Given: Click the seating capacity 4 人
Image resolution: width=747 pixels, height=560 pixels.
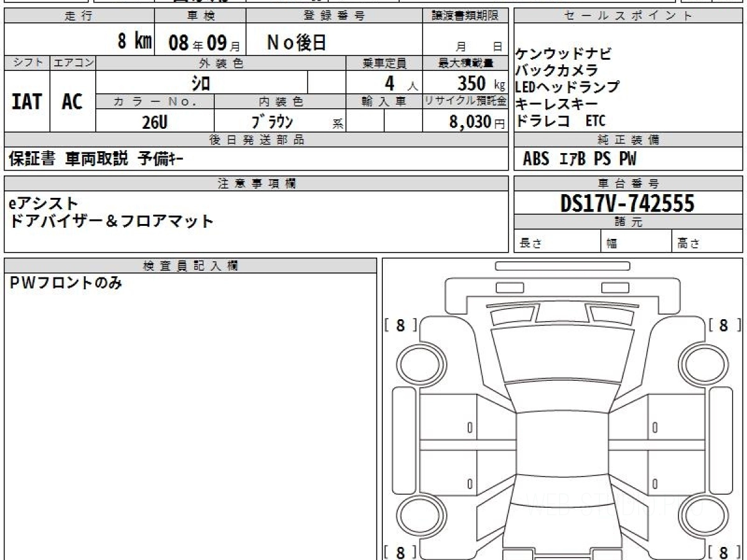Looking at the screenshot, I should pyautogui.click(x=400, y=82).
